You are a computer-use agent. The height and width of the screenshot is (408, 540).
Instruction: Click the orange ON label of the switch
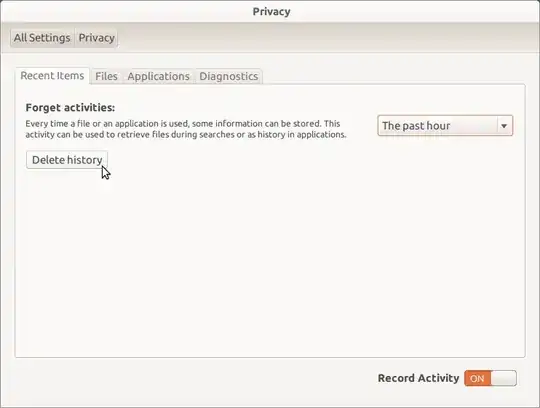click(477, 378)
